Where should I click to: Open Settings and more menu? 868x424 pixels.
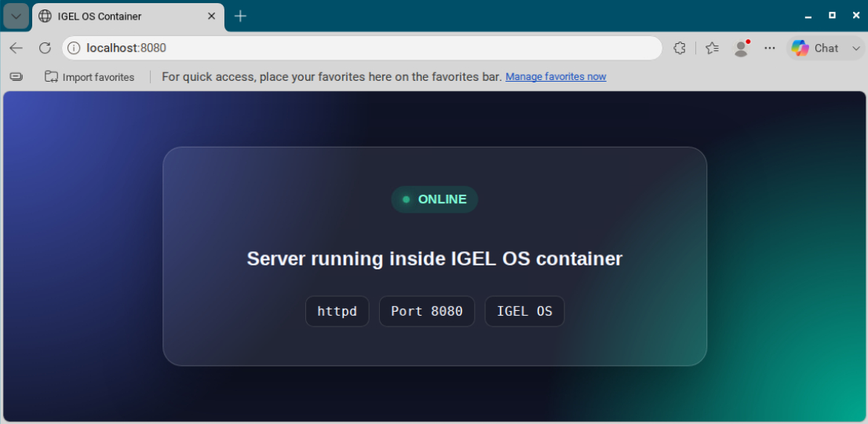point(769,48)
